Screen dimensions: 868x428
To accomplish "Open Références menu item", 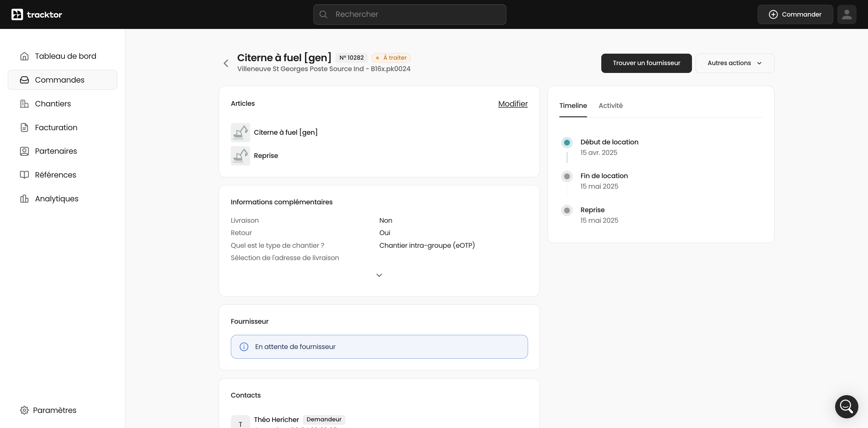I will (62, 175).
